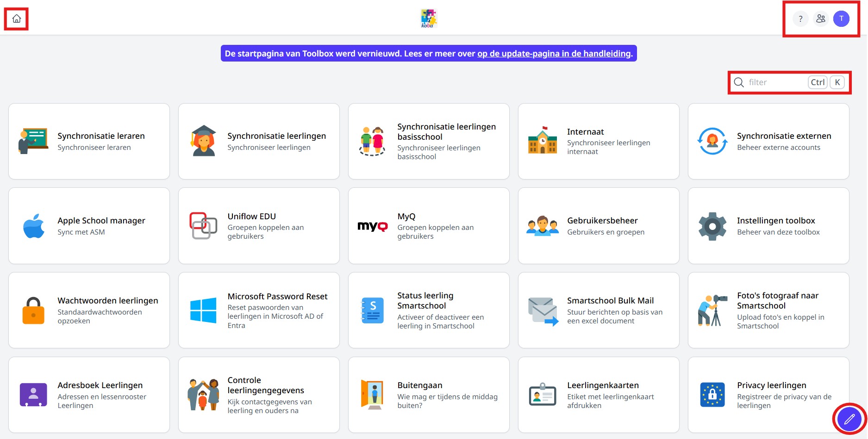Click the pencil edit floating button
868x439 pixels.
[x=849, y=419]
